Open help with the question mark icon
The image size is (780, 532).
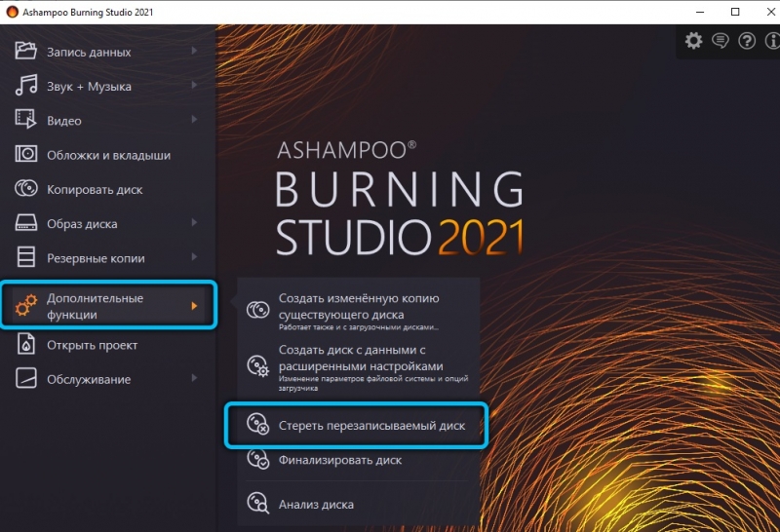point(747,40)
